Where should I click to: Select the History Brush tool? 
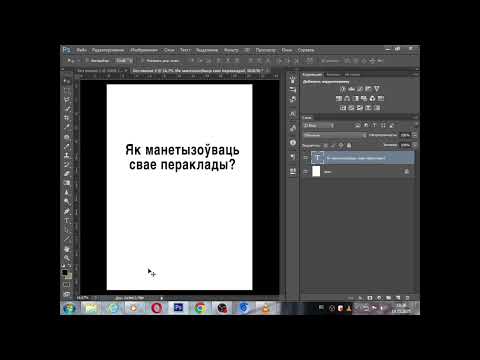67,165
